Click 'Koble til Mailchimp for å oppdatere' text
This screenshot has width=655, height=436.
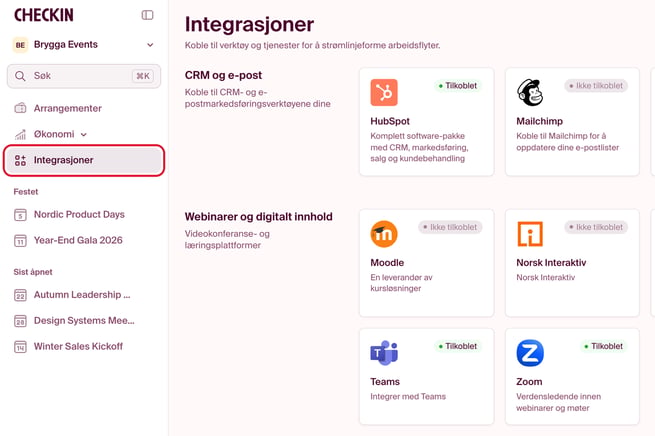[x=567, y=142]
